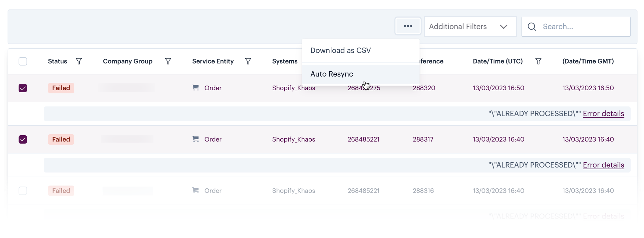Toggle the select-all header checkbox
644x238 pixels.
[23, 61]
